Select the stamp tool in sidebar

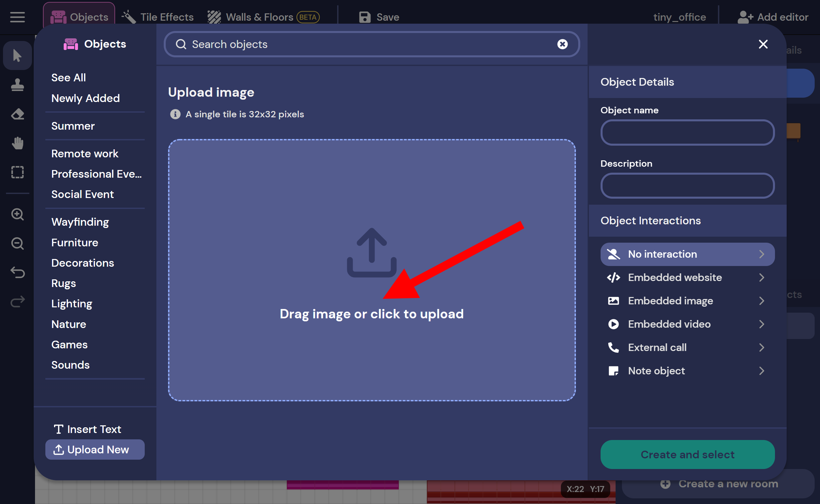coord(17,85)
